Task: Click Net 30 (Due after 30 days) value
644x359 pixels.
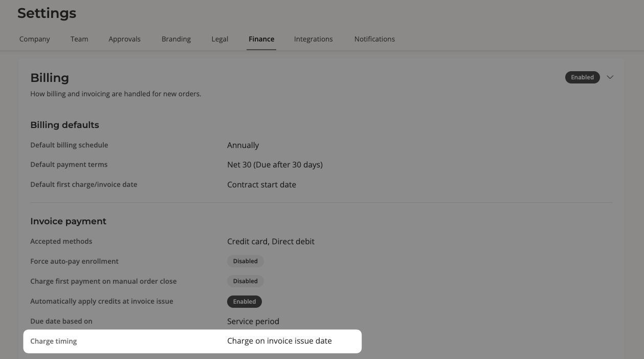Action: [275, 165]
